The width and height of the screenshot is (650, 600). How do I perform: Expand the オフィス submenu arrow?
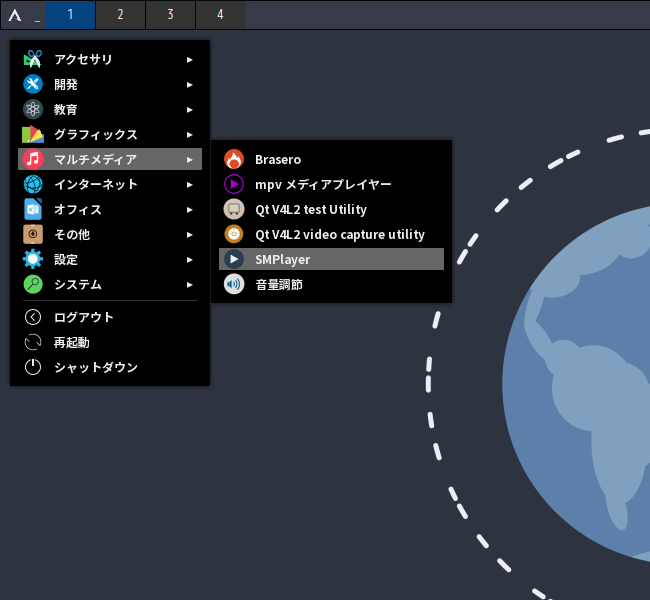pyautogui.click(x=189, y=210)
